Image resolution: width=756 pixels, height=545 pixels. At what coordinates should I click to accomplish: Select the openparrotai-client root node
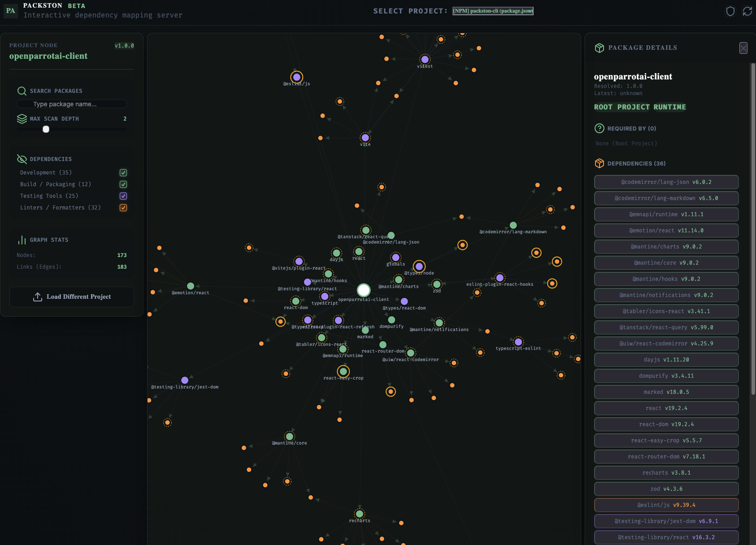tap(364, 290)
